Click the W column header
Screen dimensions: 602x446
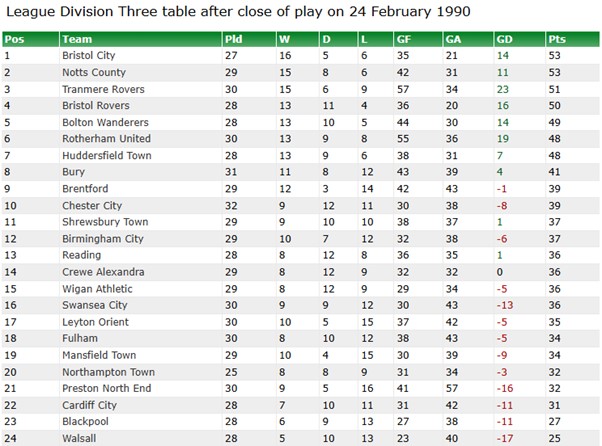pyautogui.click(x=298, y=39)
